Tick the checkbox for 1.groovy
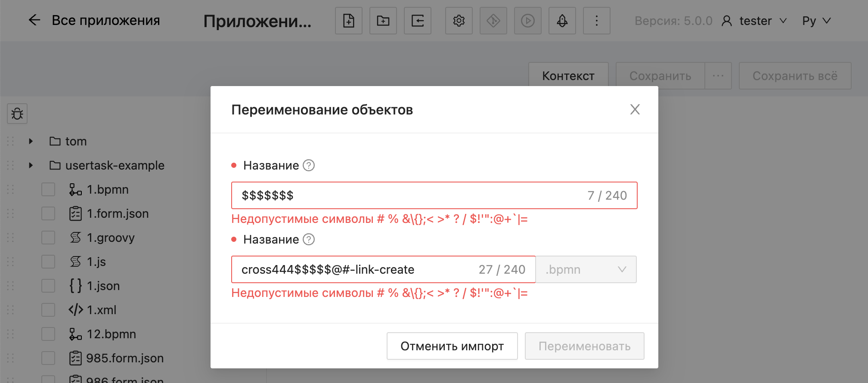This screenshot has width=868, height=383. 48,238
